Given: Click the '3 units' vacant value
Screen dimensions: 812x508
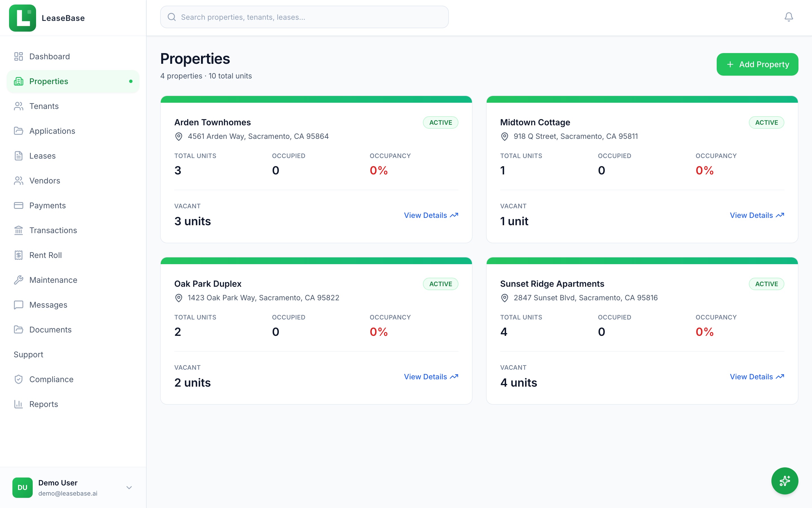Looking at the screenshot, I should click(x=193, y=221).
